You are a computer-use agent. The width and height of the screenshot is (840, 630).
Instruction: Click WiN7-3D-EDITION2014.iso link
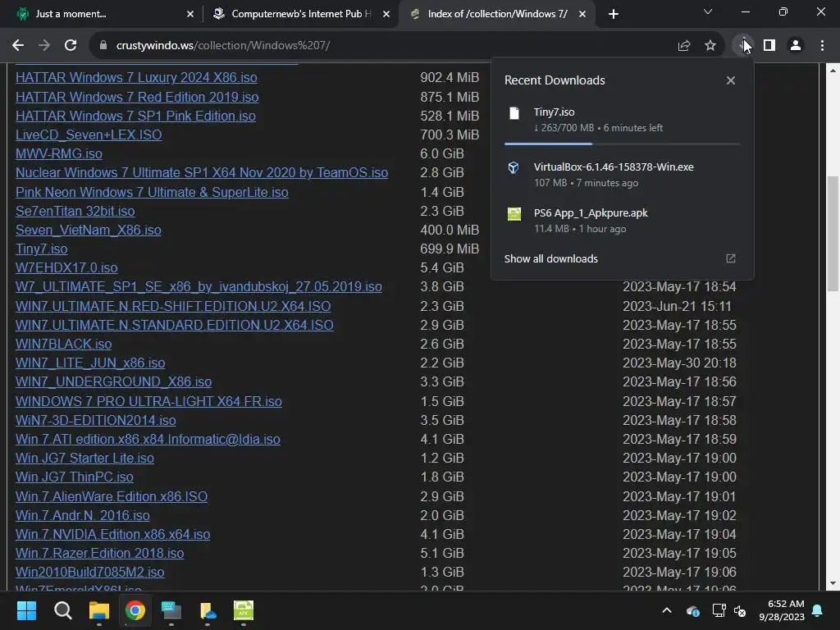(95, 421)
